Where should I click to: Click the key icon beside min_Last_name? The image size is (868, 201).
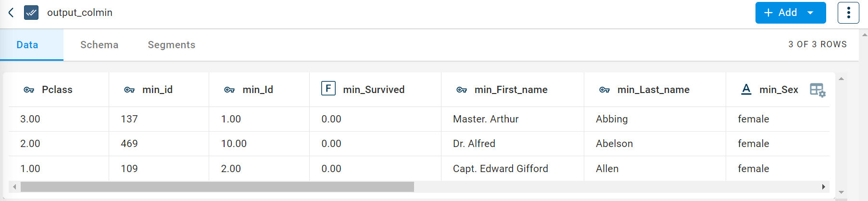point(604,90)
